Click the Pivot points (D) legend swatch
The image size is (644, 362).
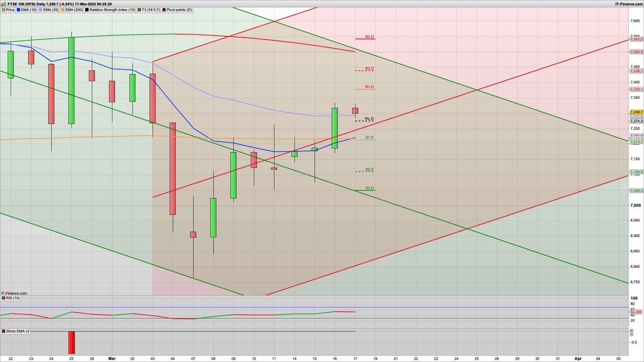(x=164, y=10)
